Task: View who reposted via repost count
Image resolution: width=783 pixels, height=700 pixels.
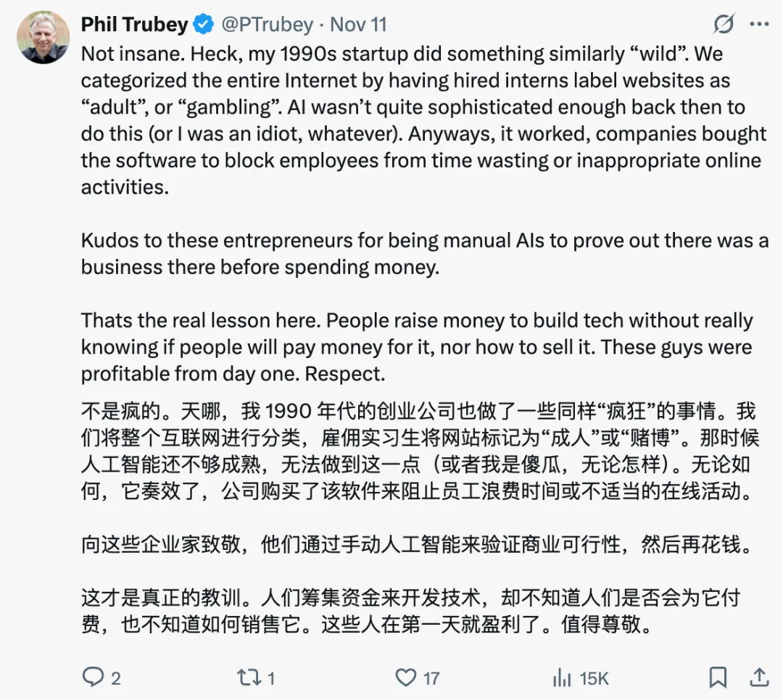Action: coord(270,678)
